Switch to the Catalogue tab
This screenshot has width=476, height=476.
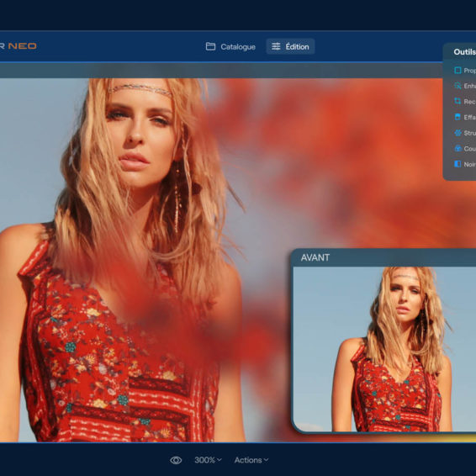coord(230,47)
